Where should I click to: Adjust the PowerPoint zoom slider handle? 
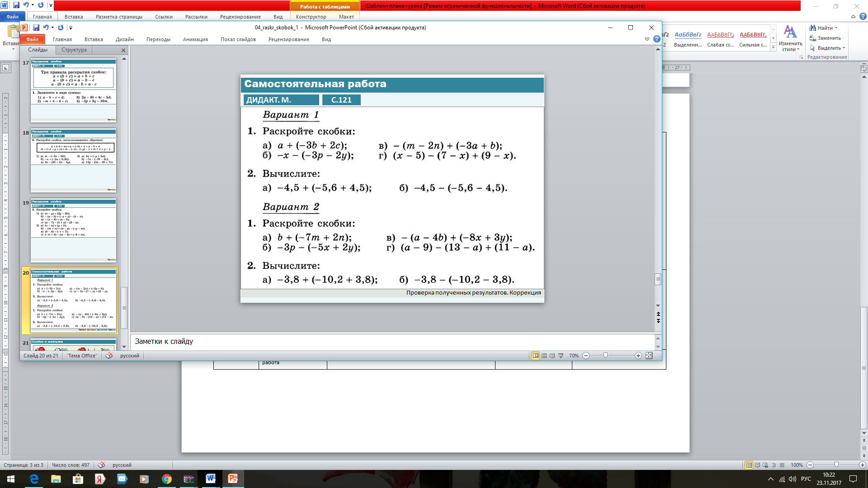605,356
